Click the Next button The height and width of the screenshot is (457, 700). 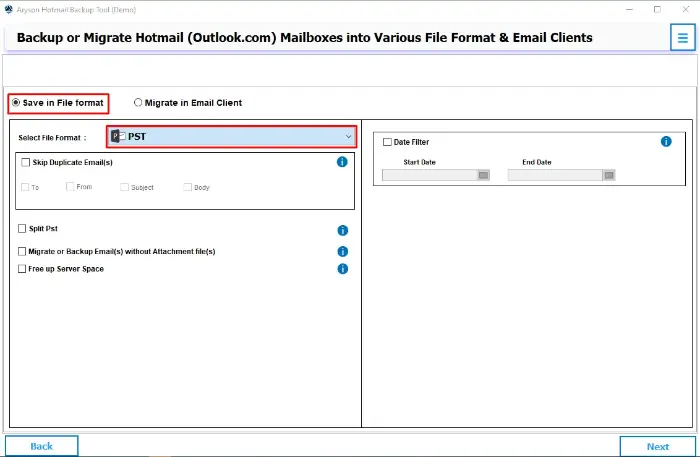tap(658, 446)
